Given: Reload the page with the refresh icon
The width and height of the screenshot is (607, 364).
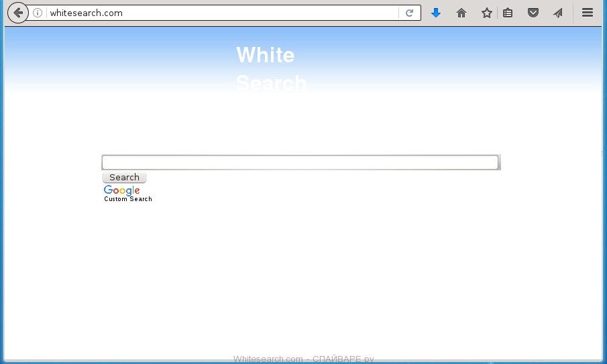Looking at the screenshot, I should (409, 13).
